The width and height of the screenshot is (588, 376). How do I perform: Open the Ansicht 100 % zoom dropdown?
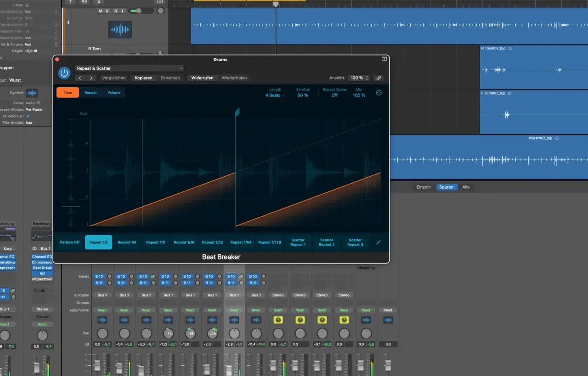point(359,78)
